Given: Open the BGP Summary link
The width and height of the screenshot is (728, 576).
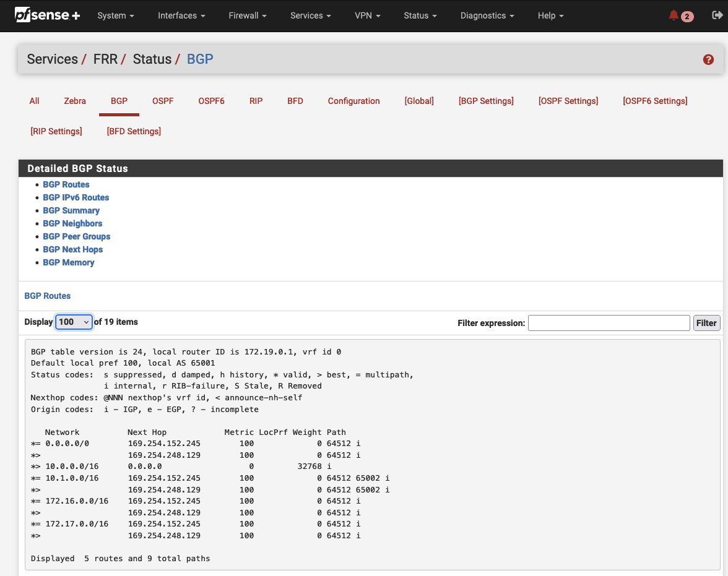Looking at the screenshot, I should click(x=71, y=210).
